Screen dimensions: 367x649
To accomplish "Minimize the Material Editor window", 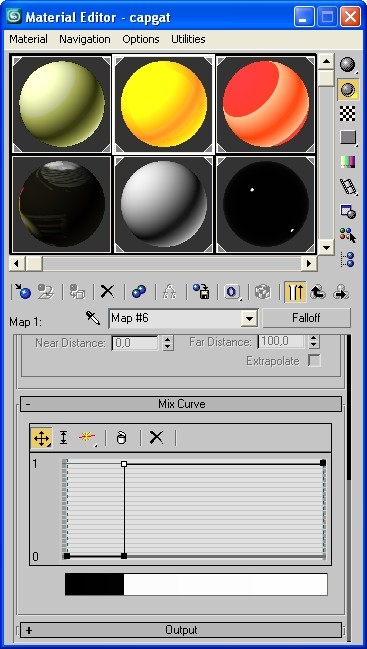I will tap(305, 17).
